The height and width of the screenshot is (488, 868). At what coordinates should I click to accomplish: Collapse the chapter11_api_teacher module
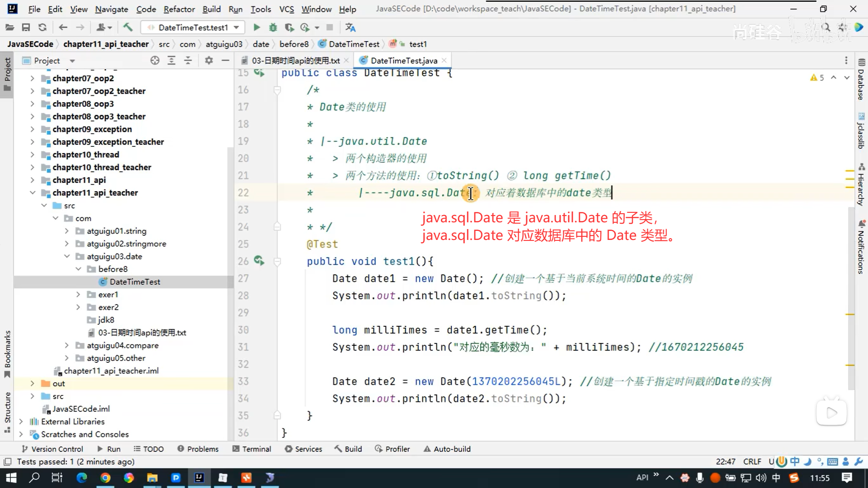point(32,192)
